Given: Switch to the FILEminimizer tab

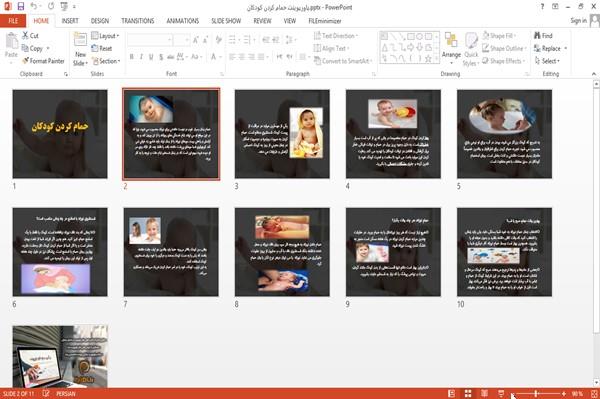Looking at the screenshot, I should [x=325, y=21].
